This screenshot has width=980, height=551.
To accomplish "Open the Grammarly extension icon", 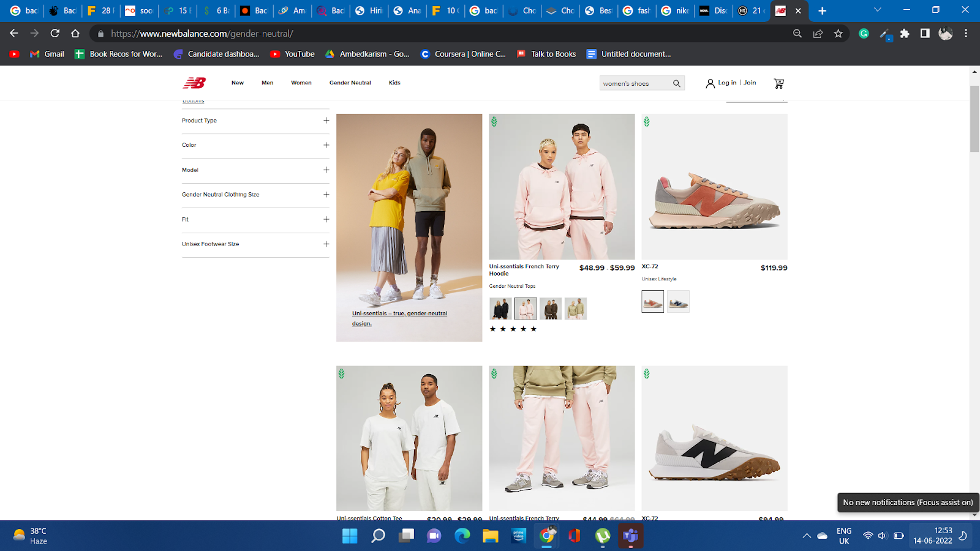I will [864, 34].
